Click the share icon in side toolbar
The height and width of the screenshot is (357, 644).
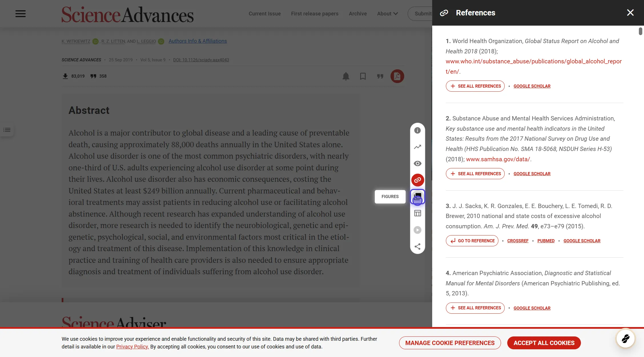417,246
